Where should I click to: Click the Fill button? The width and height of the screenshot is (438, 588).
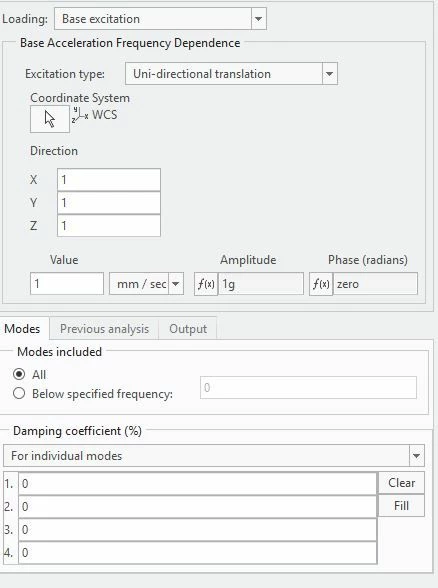pos(401,506)
